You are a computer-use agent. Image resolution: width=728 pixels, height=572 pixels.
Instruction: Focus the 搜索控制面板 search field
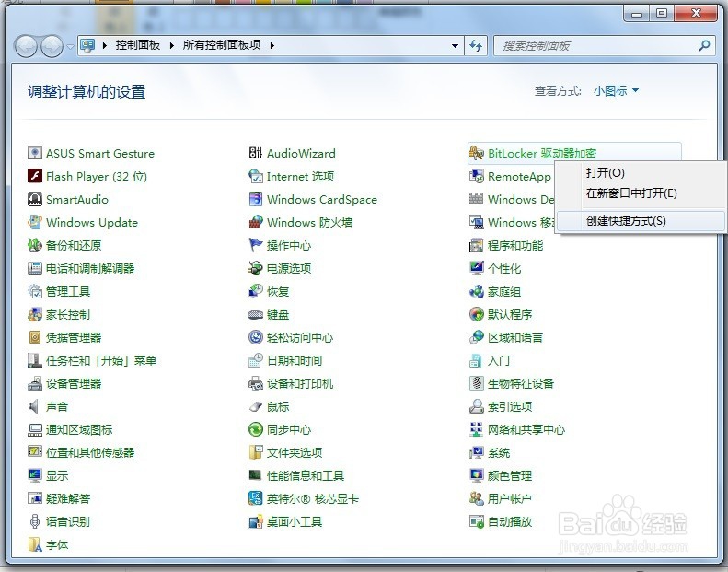[x=604, y=45]
